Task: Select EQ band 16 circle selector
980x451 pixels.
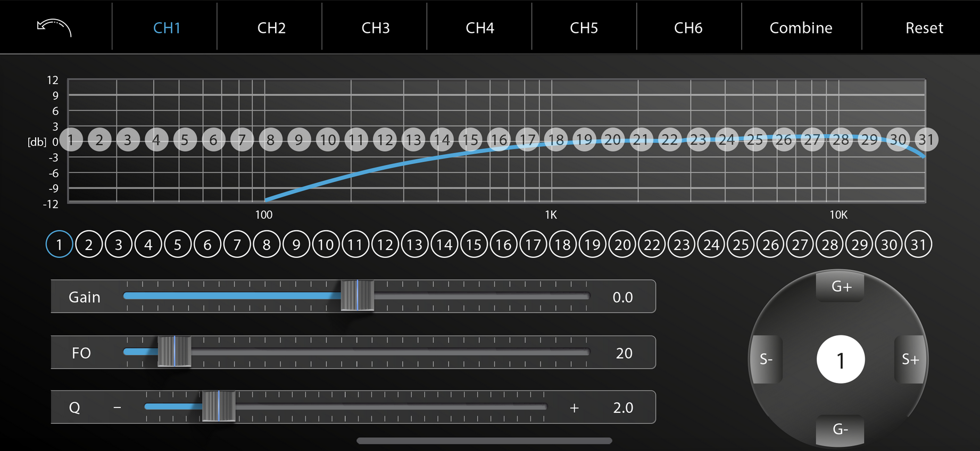Action: tap(504, 245)
